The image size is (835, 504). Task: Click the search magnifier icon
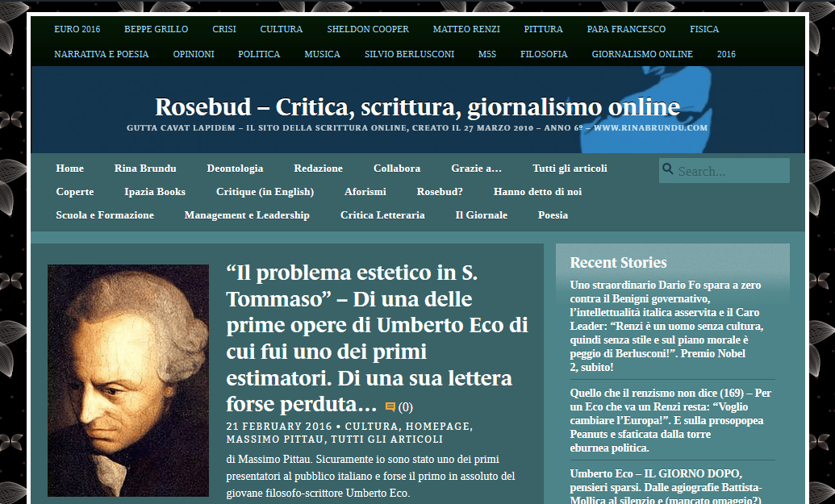(668, 169)
